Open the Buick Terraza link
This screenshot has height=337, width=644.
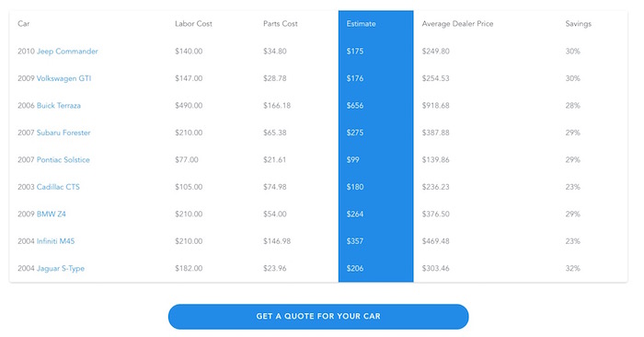point(59,106)
